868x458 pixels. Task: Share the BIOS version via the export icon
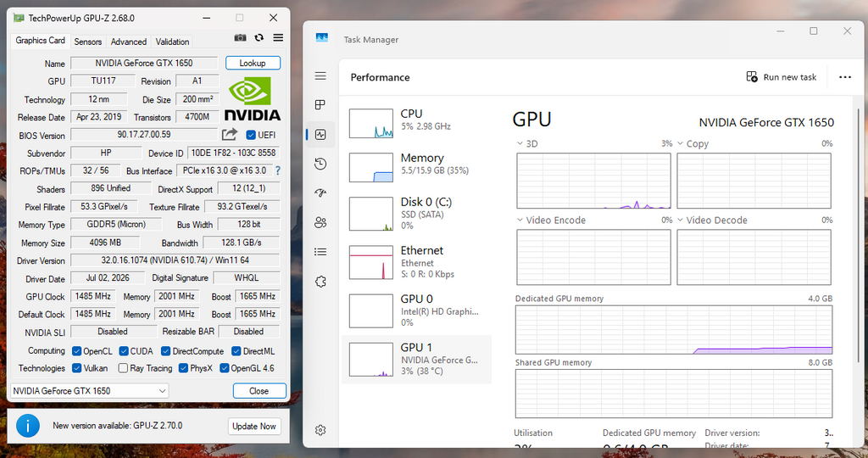[230, 134]
